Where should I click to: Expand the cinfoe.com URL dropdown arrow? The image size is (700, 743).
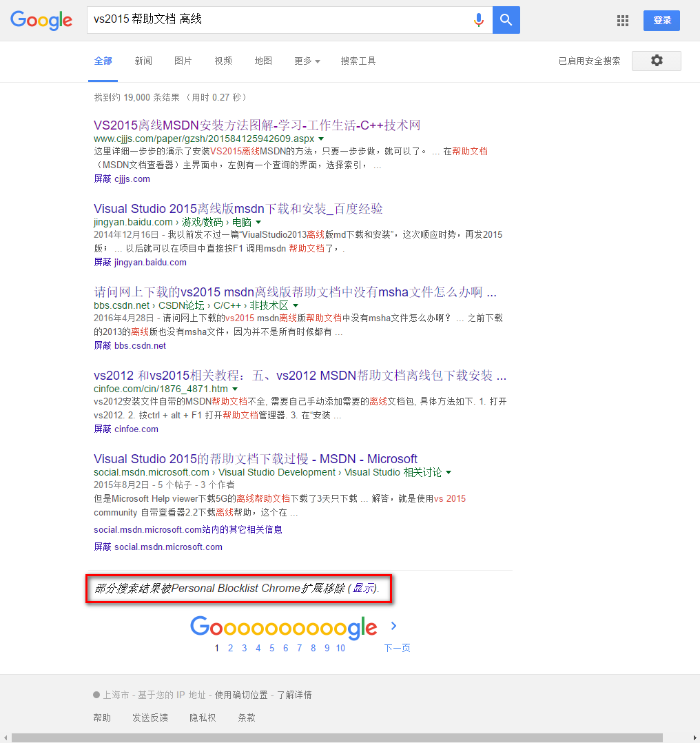click(235, 389)
